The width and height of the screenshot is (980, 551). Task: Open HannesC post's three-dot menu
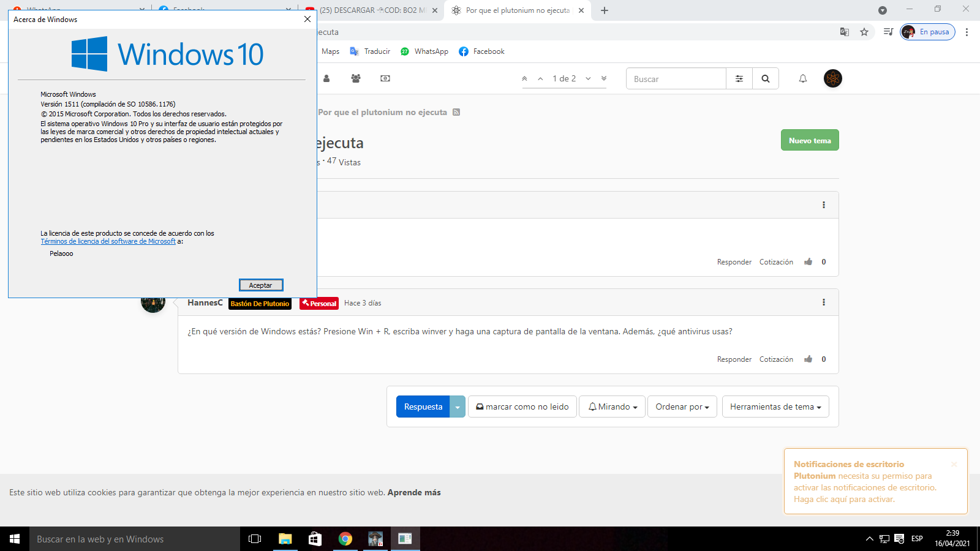(824, 302)
